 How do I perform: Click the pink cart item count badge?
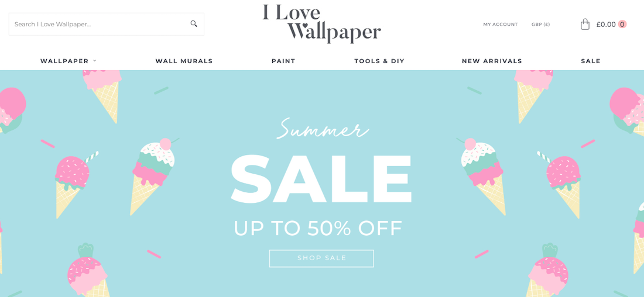tap(622, 24)
